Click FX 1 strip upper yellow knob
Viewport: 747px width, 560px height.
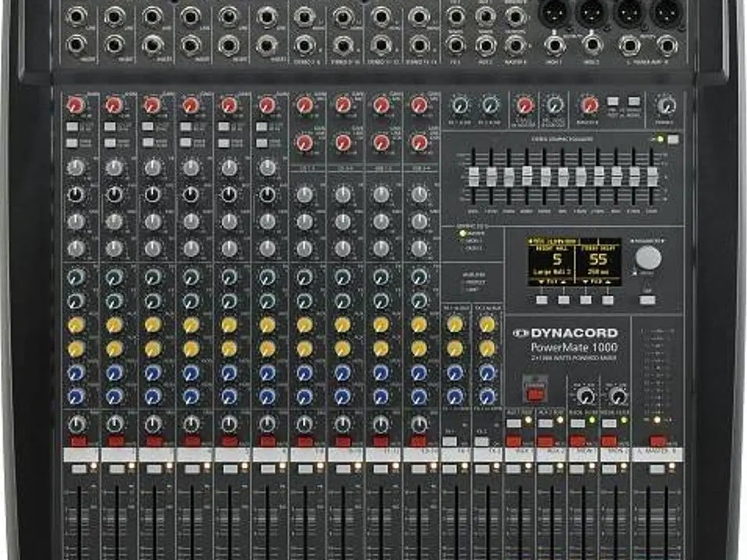pos(455,324)
